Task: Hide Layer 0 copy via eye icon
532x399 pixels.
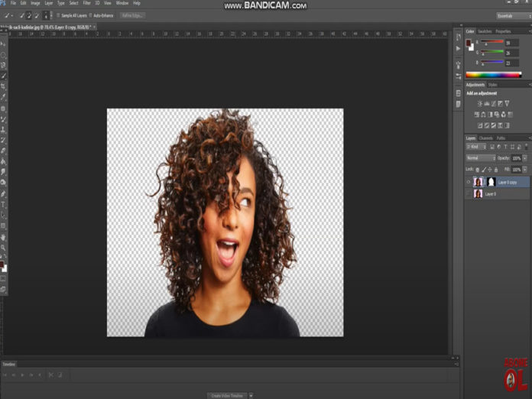Action: tap(469, 182)
